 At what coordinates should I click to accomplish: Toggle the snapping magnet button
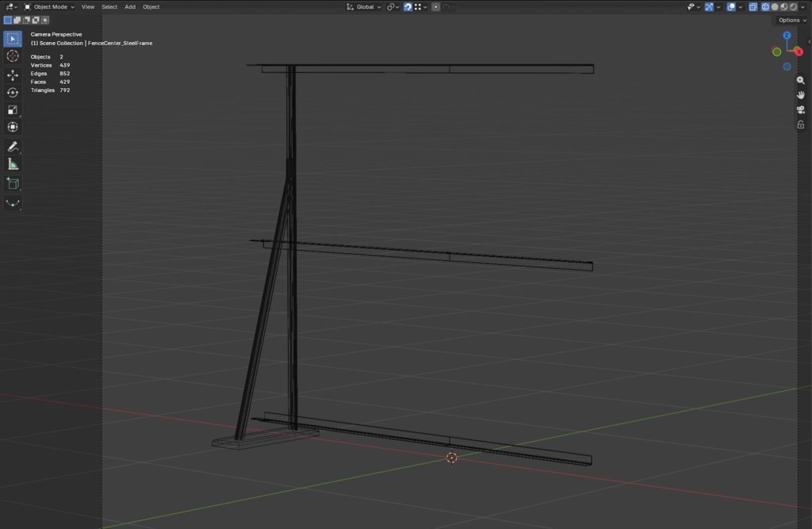[408, 6]
